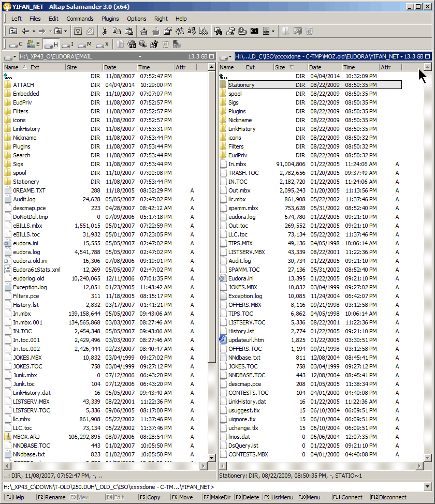Click the Back arrow toolbar icon
Image resolution: width=435 pixels, height=504 pixels.
click(x=25, y=31)
